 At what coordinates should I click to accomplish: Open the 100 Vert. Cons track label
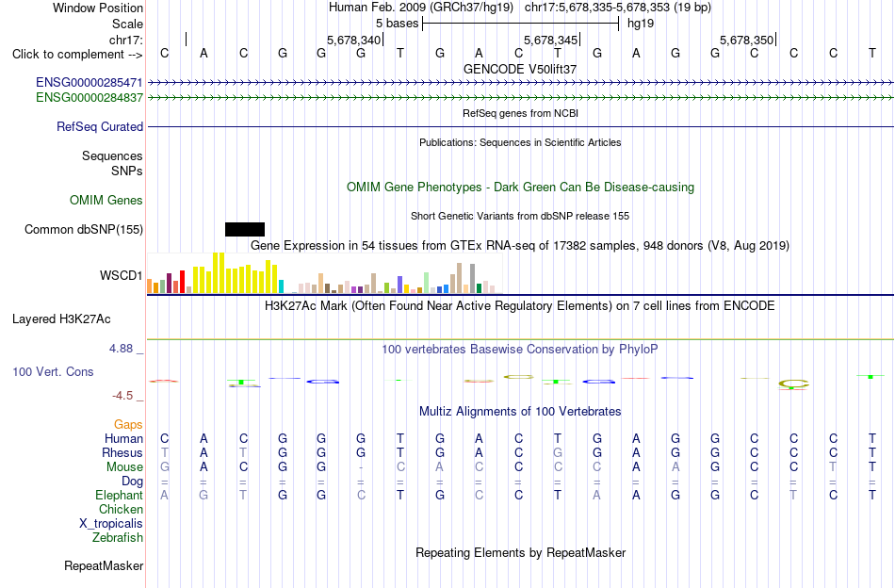coord(53,371)
